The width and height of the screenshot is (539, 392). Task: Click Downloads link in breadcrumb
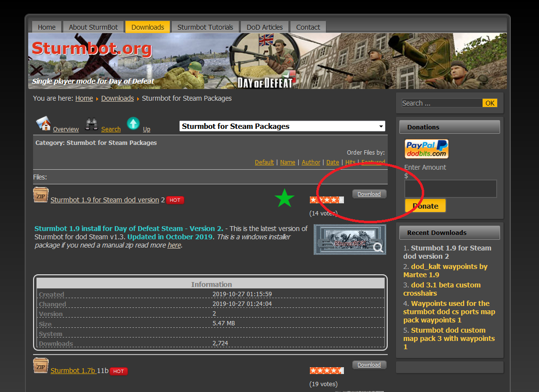point(117,98)
